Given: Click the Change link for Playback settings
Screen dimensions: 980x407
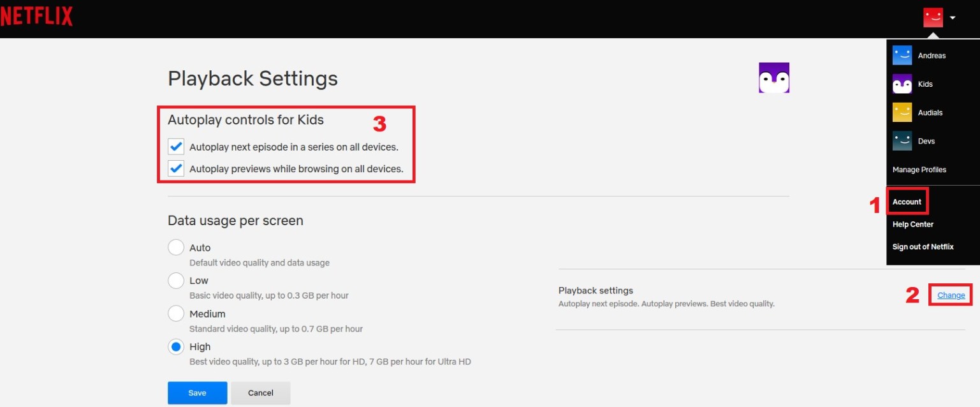Looking at the screenshot, I should pos(950,295).
